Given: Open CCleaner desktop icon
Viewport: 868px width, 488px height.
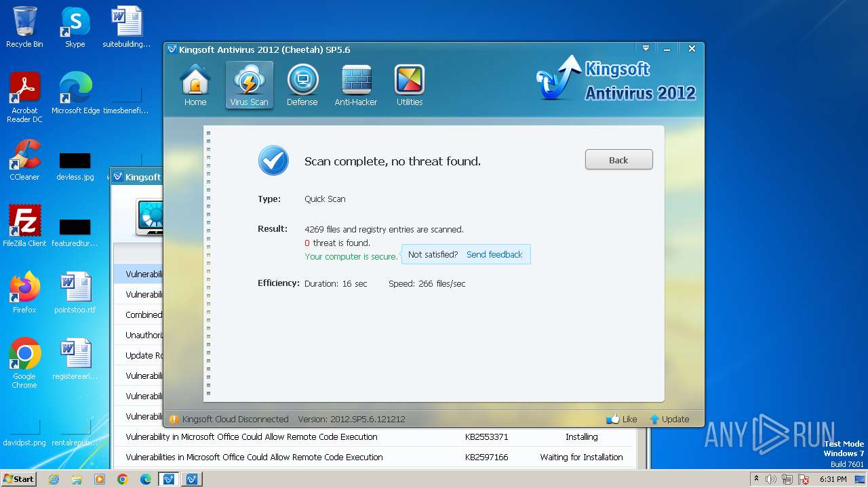Looking at the screenshot, I should tap(24, 160).
